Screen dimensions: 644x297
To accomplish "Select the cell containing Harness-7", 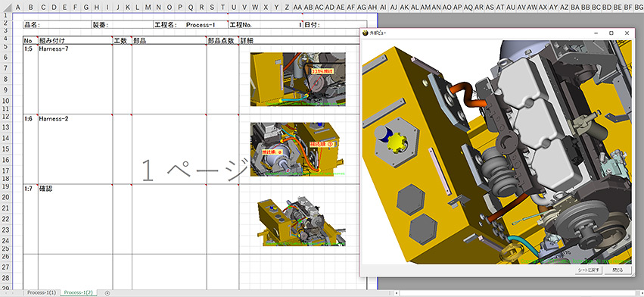I will pos(75,80).
